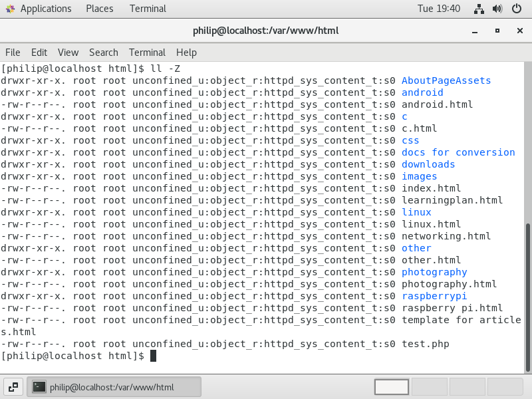This screenshot has width=532, height=399.
Task: Click the GNOME Applications logo icon
Action: [x=10, y=9]
